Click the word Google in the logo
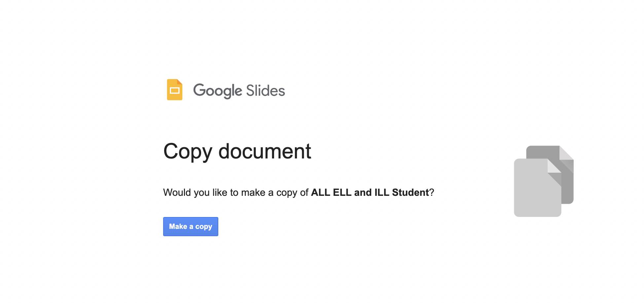The height and width of the screenshot is (303, 644). pyautogui.click(x=218, y=91)
